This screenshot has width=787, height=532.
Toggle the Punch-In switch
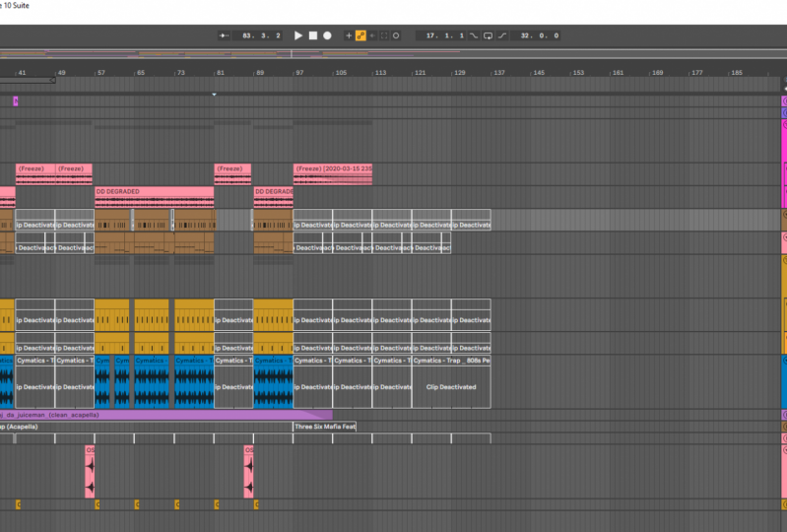click(x=474, y=35)
